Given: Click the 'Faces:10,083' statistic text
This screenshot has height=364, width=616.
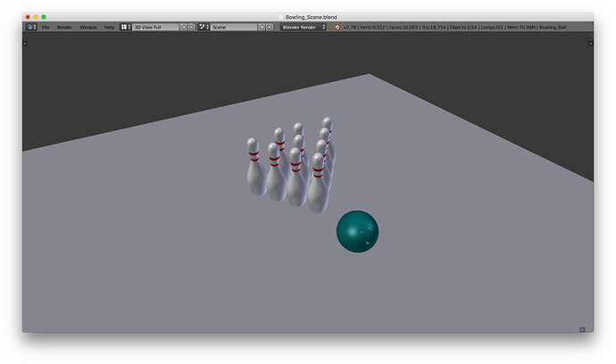Looking at the screenshot, I should (404, 27).
